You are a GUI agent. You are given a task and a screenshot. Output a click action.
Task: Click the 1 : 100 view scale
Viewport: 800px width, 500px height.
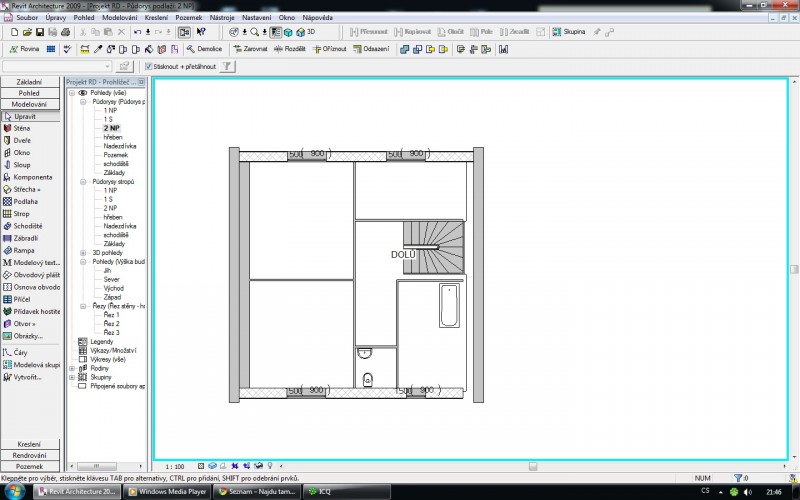pyautogui.click(x=175, y=466)
